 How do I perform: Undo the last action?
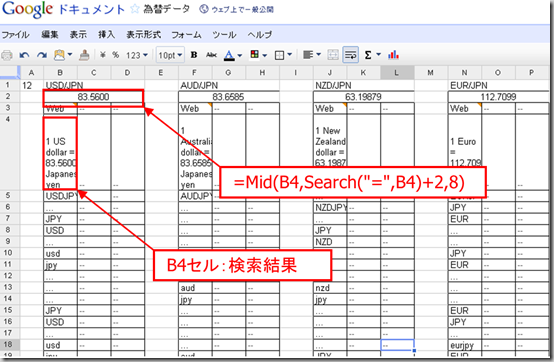click(24, 55)
